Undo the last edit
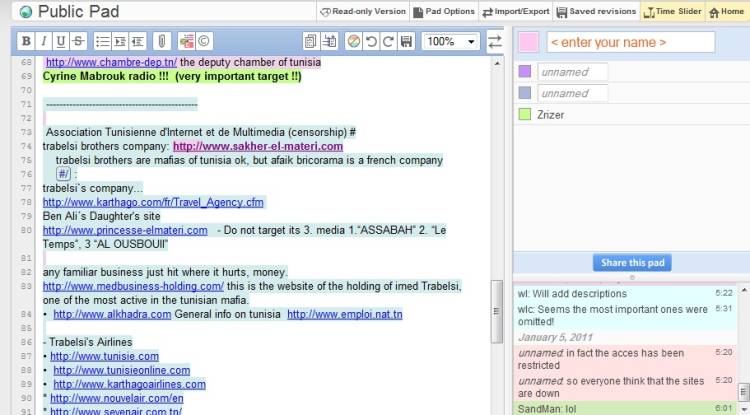The height and width of the screenshot is (415, 750). pos(371,42)
